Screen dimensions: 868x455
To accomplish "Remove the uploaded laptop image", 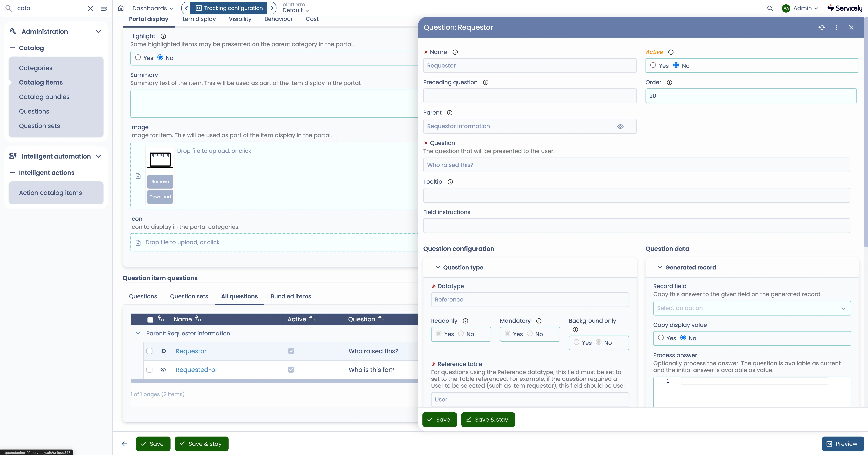I will pyautogui.click(x=160, y=181).
